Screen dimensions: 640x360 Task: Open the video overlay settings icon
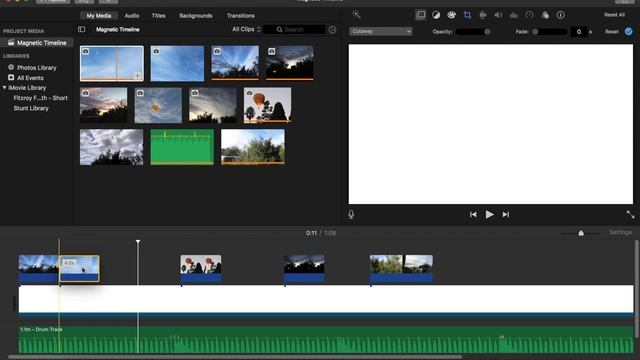(x=420, y=15)
